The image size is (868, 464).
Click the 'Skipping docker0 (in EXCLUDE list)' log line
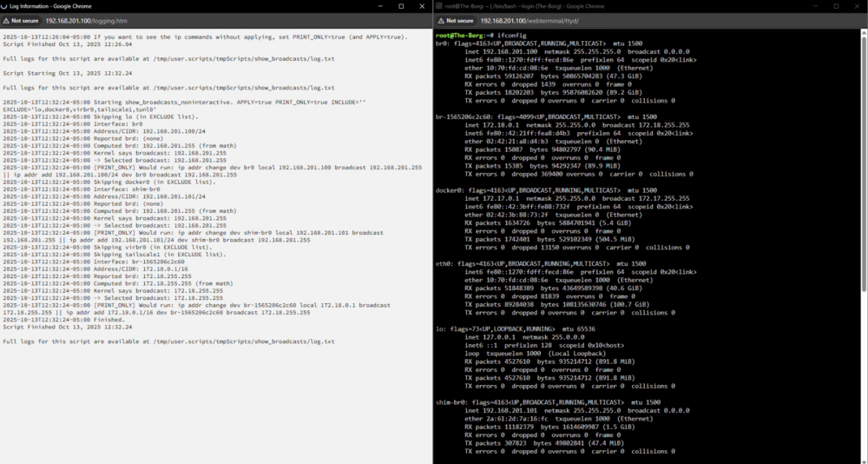pyautogui.click(x=109, y=182)
